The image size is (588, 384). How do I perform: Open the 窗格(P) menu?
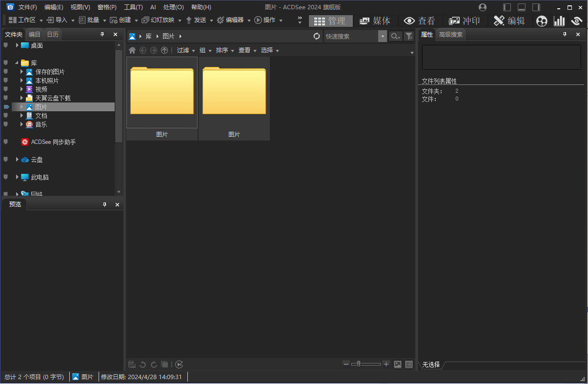point(107,7)
